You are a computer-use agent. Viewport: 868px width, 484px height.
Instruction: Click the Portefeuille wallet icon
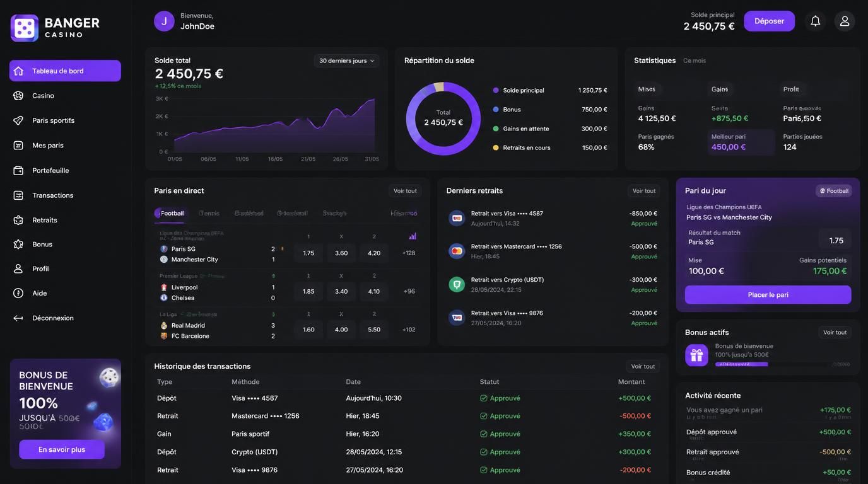pos(18,170)
